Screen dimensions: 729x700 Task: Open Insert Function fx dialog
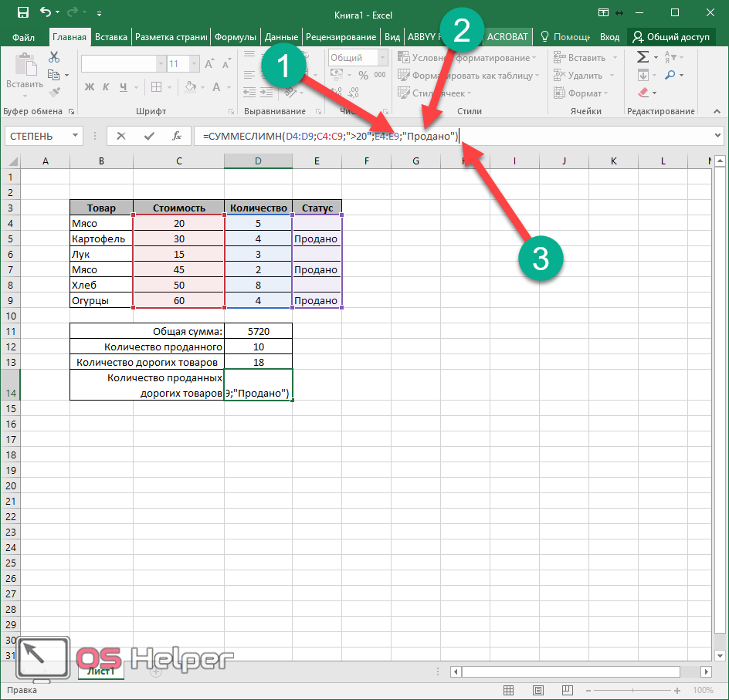tap(177, 136)
